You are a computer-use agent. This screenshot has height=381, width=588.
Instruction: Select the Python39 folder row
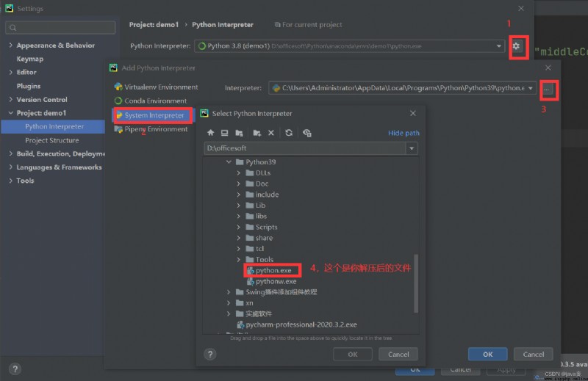pyautogui.click(x=257, y=162)
